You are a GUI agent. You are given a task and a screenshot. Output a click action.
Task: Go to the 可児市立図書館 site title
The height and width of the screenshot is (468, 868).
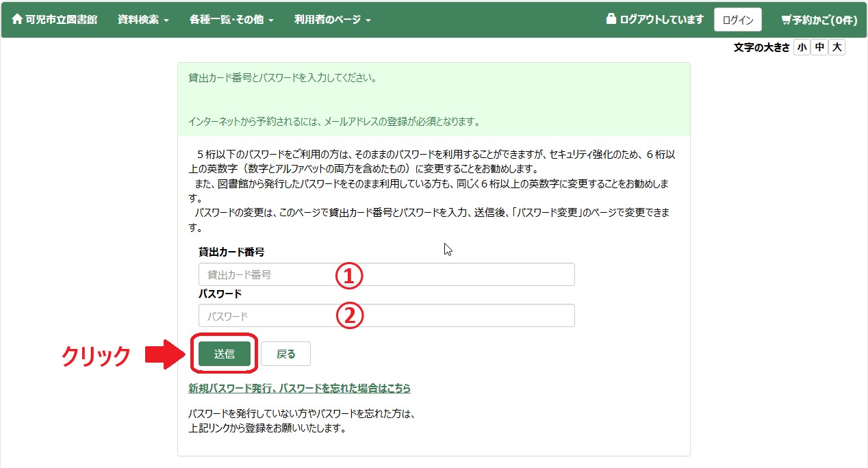61,20
